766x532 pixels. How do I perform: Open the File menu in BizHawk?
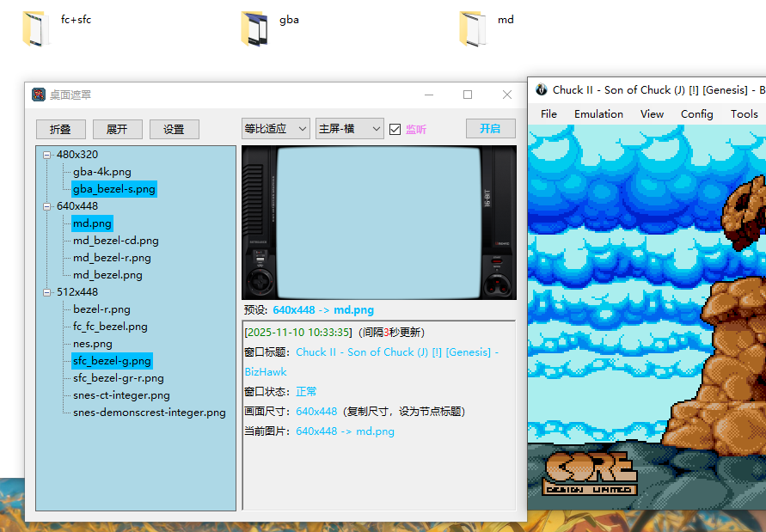pos(548,113)
